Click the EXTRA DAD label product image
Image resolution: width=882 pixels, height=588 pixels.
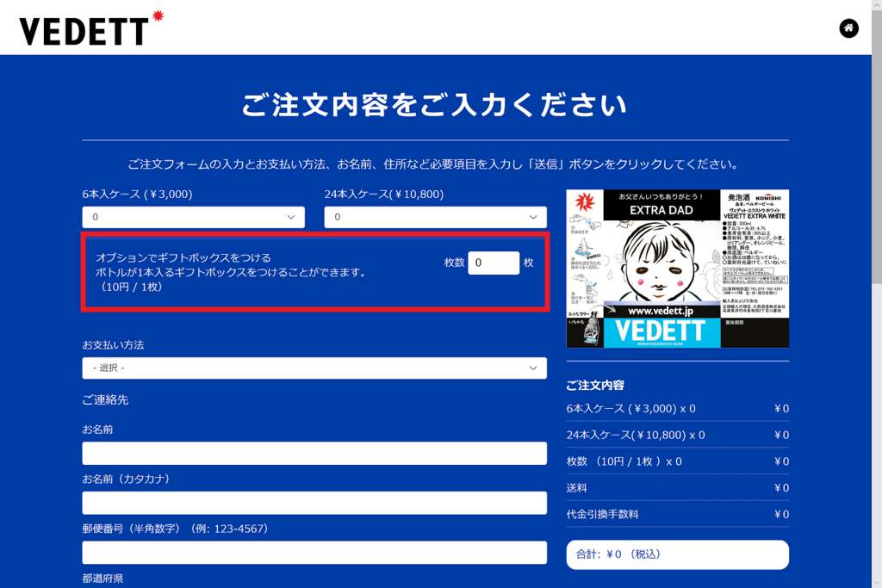pyautogui.click(x=677, y=269)
